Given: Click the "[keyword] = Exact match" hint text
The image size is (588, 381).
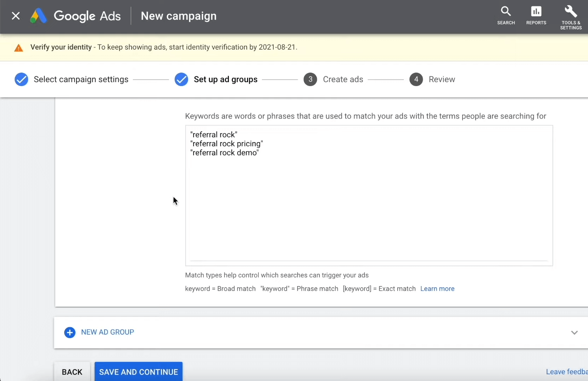Looking at the screenshot, I should (379, 289).
